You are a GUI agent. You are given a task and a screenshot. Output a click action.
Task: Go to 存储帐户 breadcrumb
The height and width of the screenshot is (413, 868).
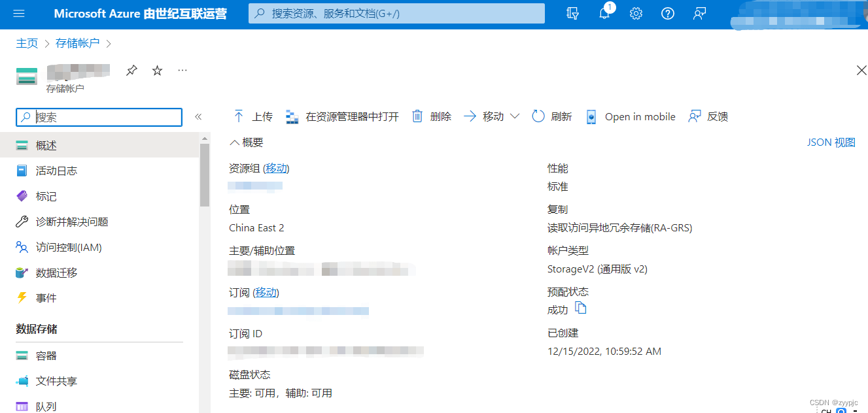pos(78,43)
